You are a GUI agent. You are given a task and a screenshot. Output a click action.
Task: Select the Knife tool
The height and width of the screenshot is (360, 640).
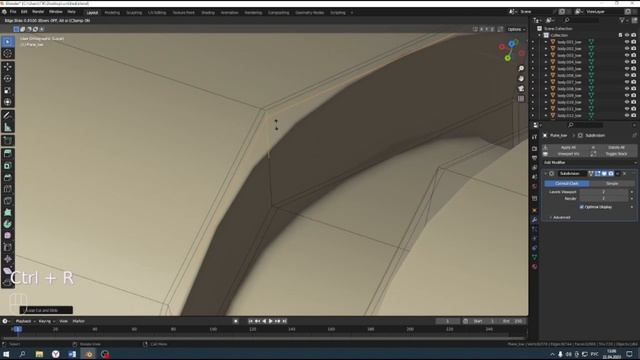click(8, 201)
